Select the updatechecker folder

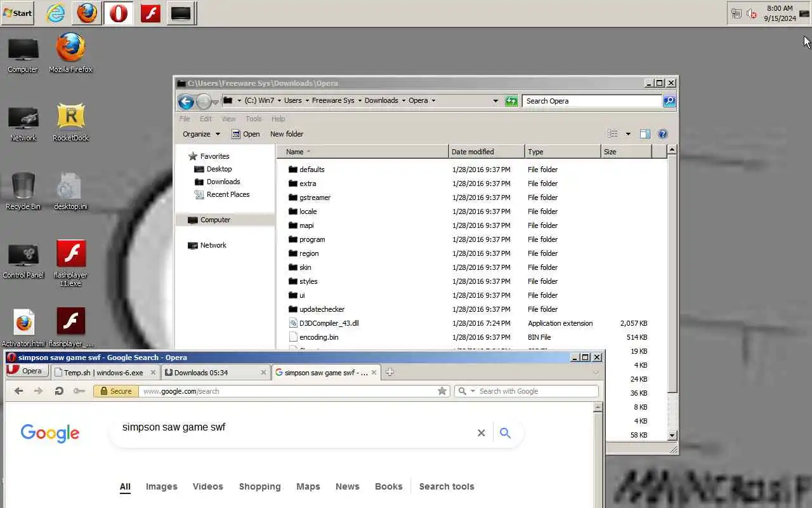[316, 309]
